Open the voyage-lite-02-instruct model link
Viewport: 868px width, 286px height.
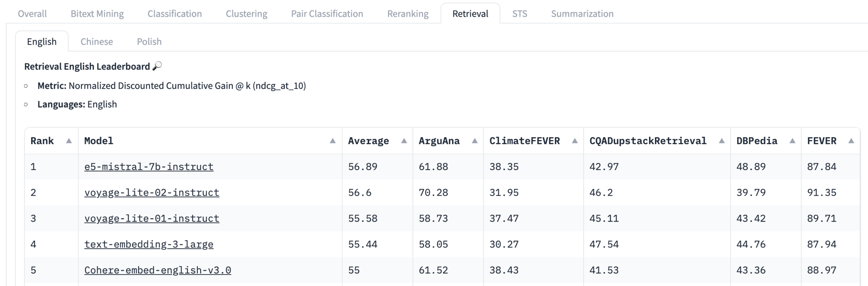point(152,193)
